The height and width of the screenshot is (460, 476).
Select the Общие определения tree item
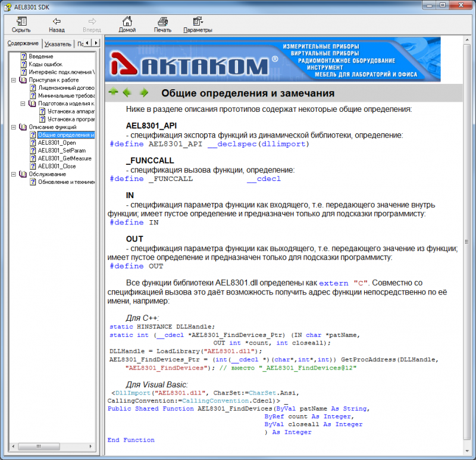[66, 135]
